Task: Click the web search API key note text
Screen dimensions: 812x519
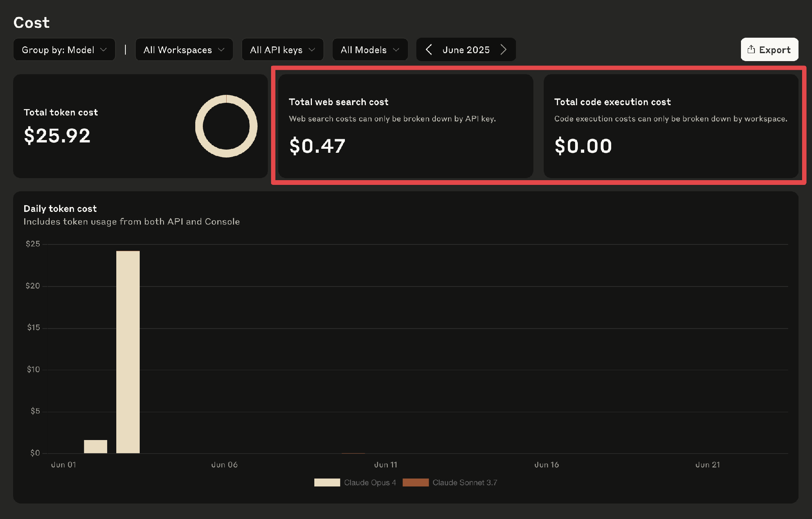Action: click(x=392, y=119)
